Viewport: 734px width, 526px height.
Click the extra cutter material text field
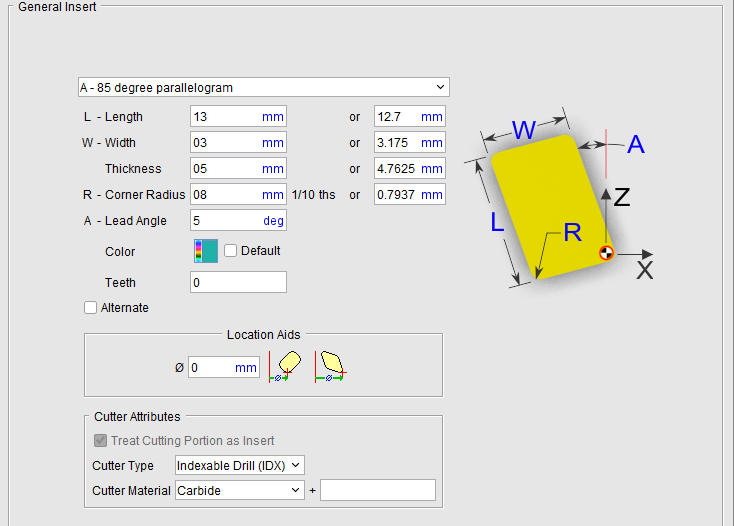[378, 490]
